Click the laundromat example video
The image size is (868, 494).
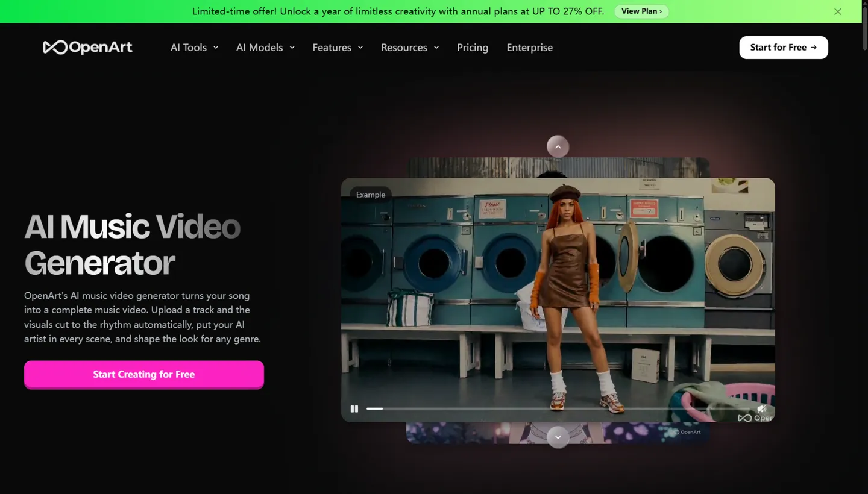click(558, 300)
